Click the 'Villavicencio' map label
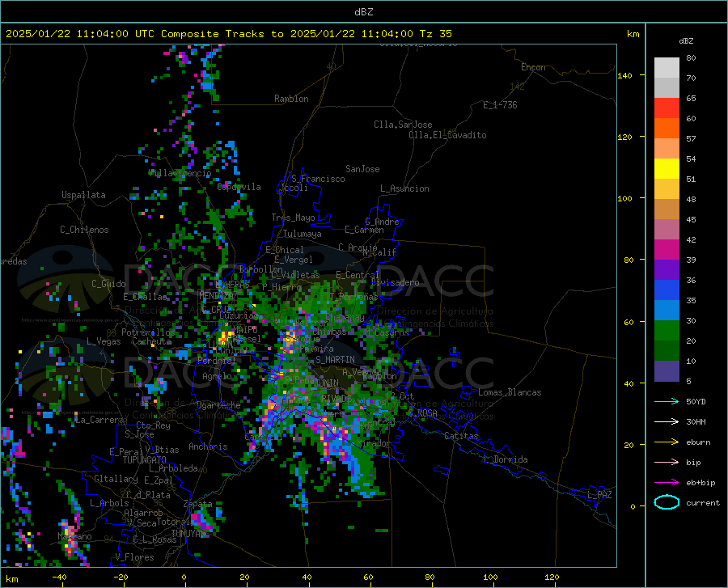Screen dimensions: 728x588 (x=180, y=173)
